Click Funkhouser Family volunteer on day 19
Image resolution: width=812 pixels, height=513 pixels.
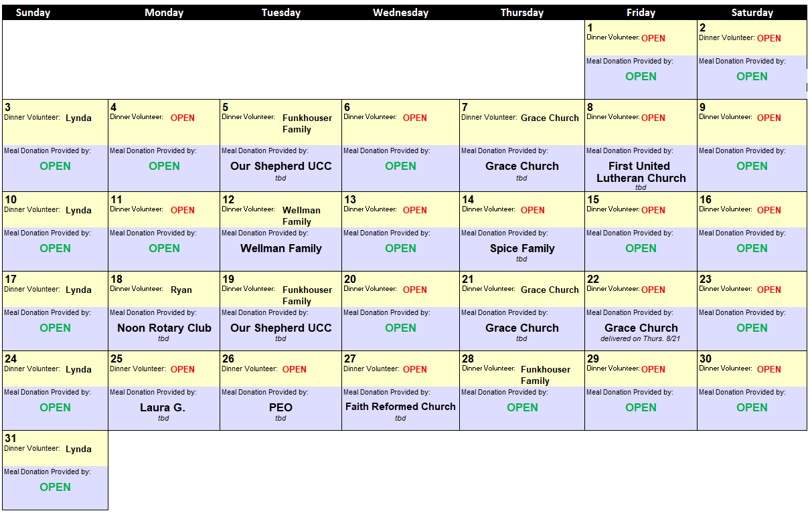click(x=307, y=296)
